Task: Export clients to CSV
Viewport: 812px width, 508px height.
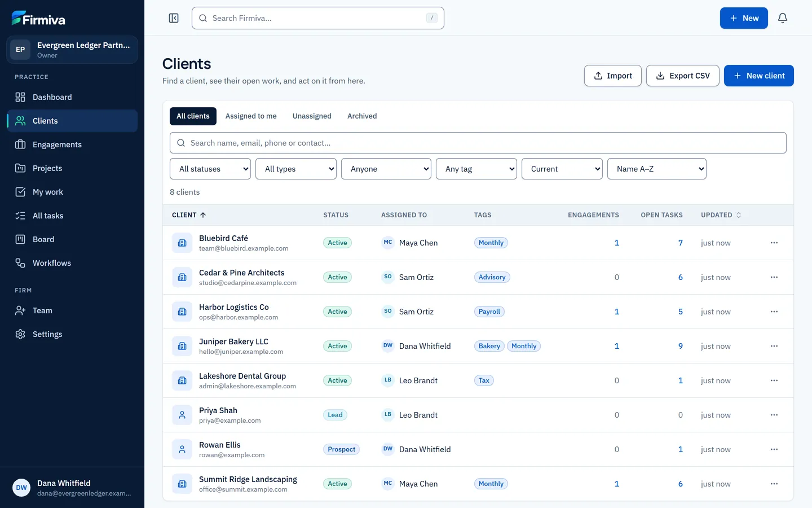Action: click(x=683, y=76)
